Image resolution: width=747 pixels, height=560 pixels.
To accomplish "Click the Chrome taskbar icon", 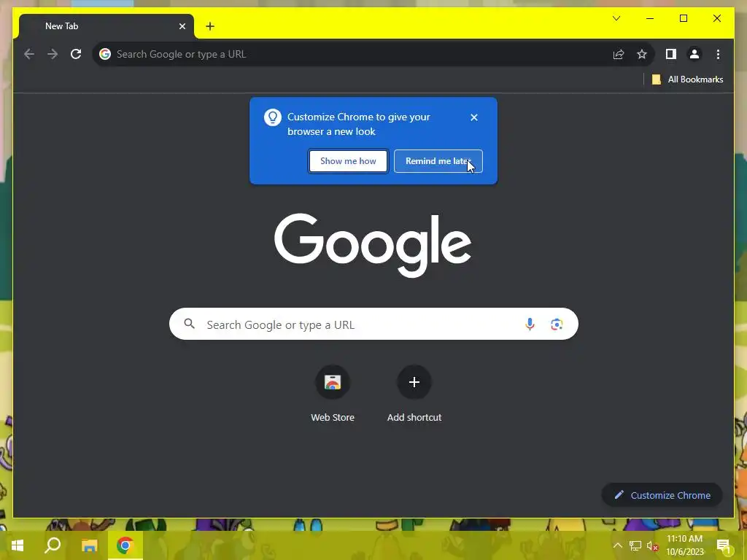I will pyautogui.click(x=125, y=545).
